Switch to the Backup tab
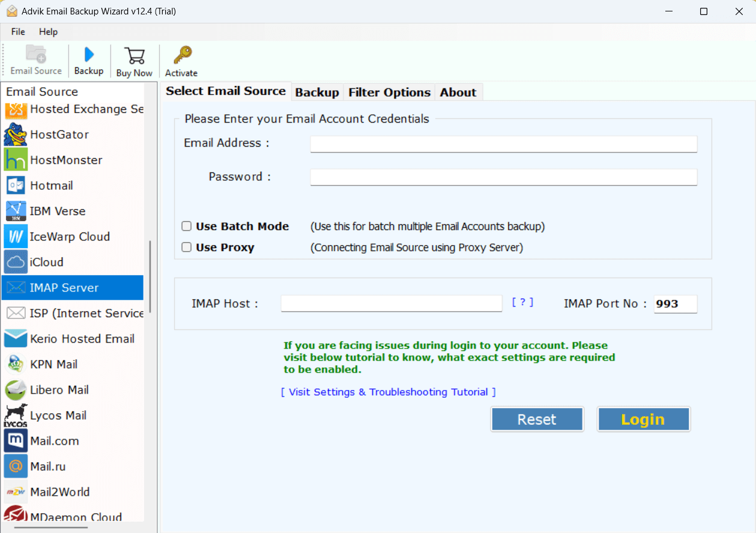This screenshot has width=756, height=533. pos(317,92)
